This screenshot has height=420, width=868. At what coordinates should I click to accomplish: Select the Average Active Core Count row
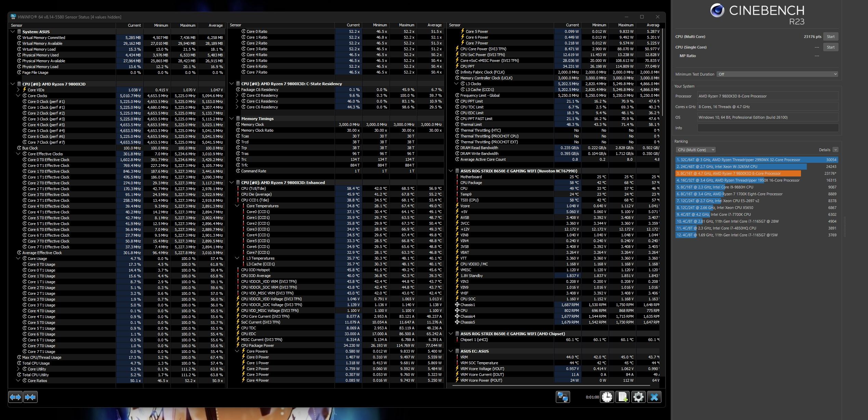pos(553,159)
